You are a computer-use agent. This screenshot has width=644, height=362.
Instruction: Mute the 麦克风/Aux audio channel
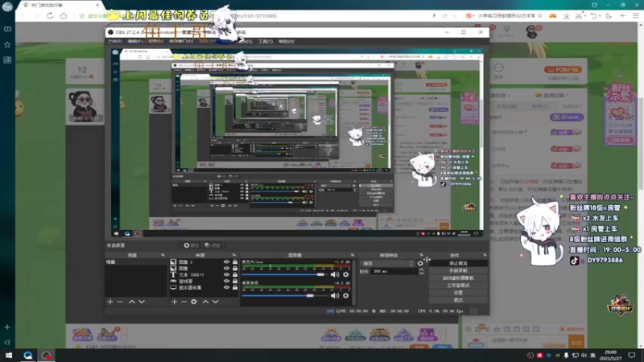335,274
